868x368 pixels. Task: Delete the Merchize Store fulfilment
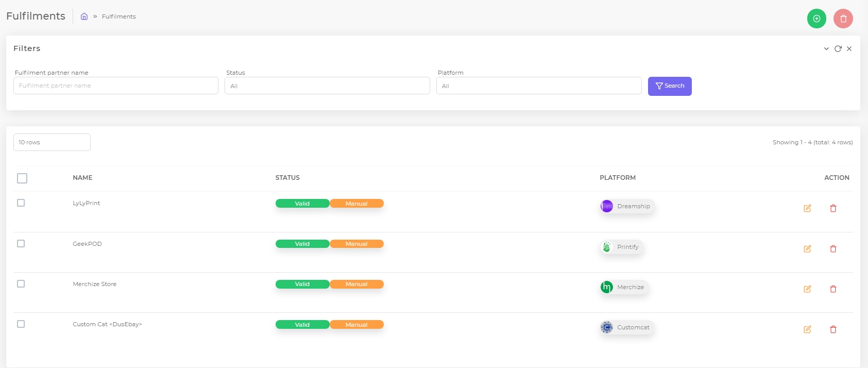click(833, 289)
